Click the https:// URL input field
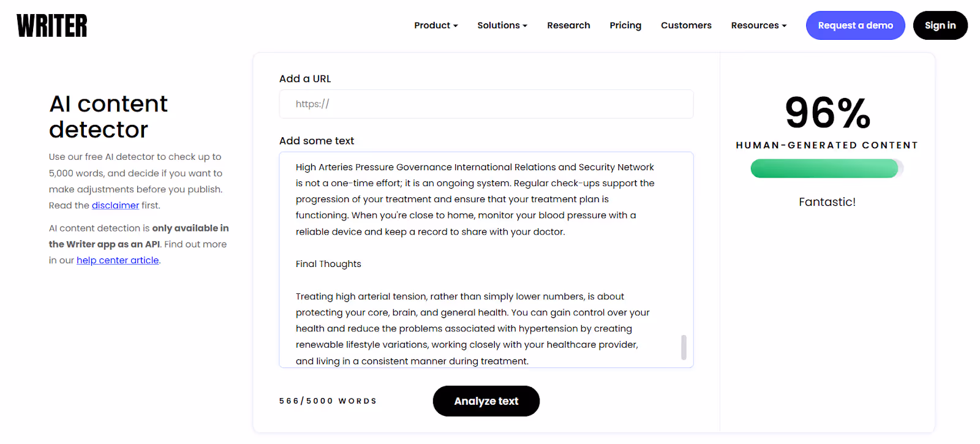 (x=486, y=103)
